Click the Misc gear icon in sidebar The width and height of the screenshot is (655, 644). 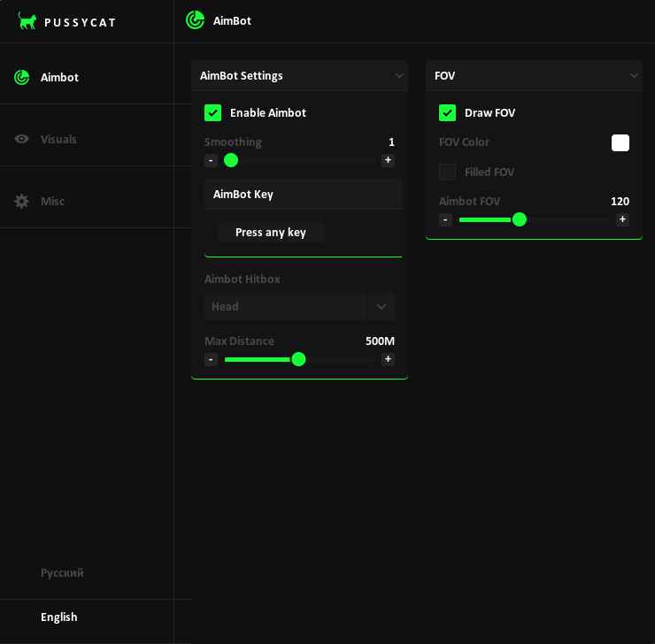click(x=22, y=201)
